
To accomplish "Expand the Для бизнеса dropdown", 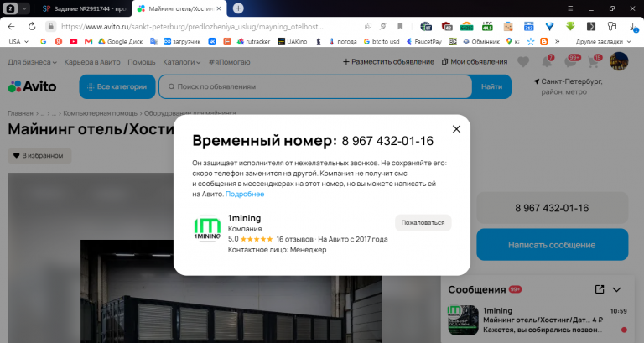I will tap(32, 62).
